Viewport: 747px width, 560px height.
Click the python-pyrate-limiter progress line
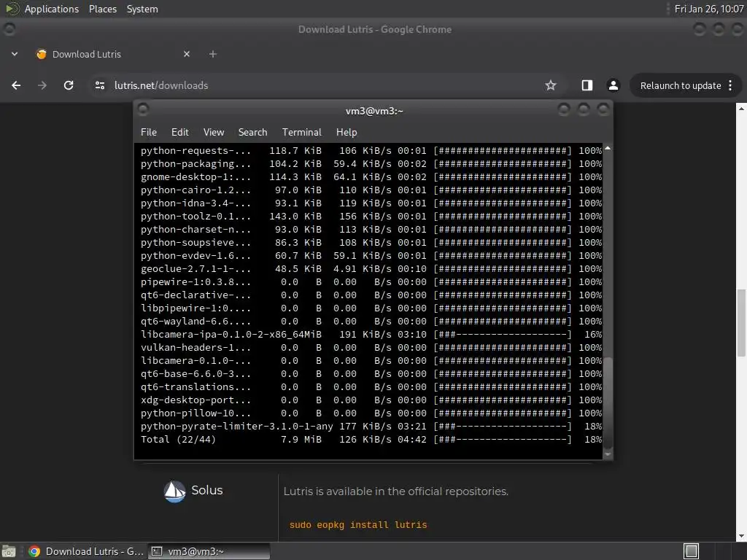click(371, 426)
